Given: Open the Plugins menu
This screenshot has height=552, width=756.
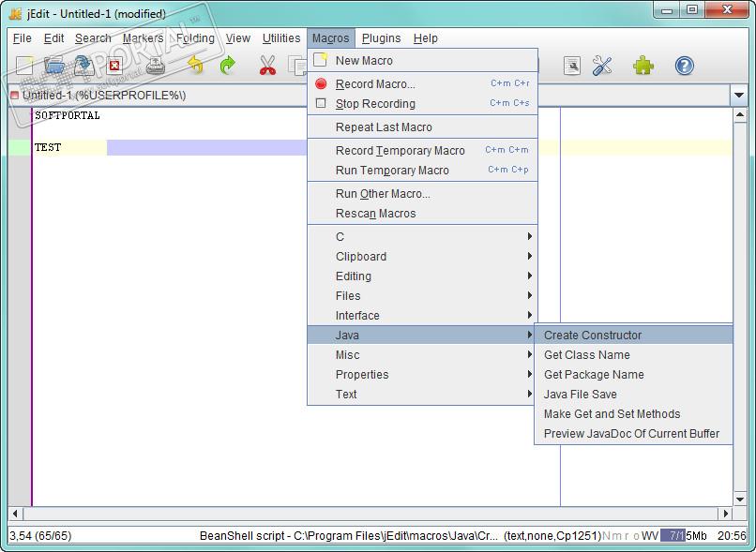Looking at the screenshot, I should pos(382,38).
